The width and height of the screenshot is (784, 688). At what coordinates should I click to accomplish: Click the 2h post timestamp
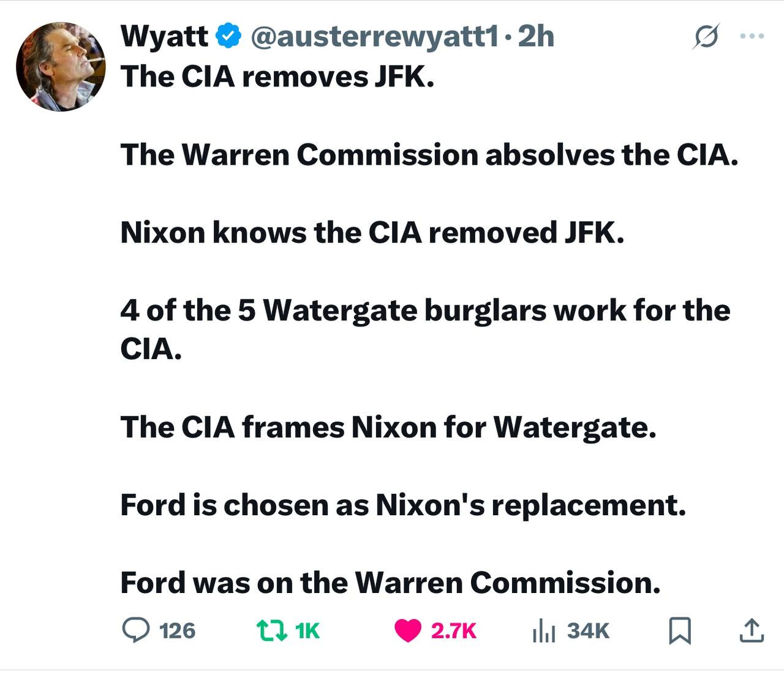point(536,37)
